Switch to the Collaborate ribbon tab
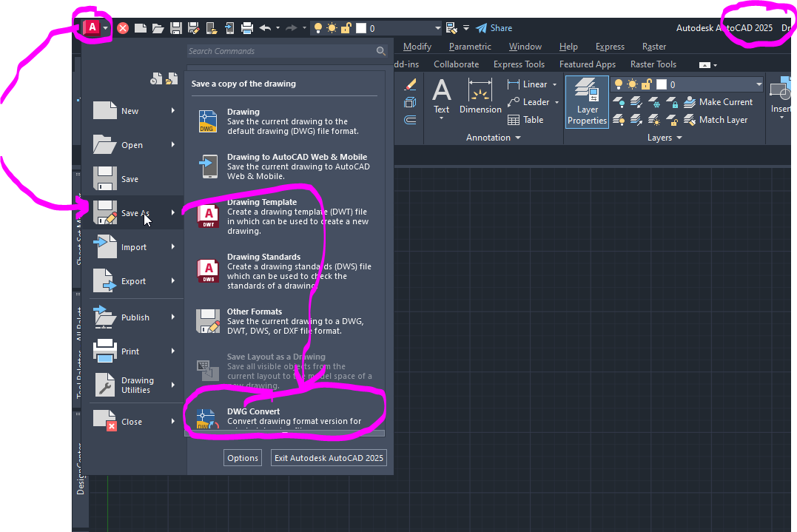Viewport: 797px width, 532px height. tap(456, 64)
